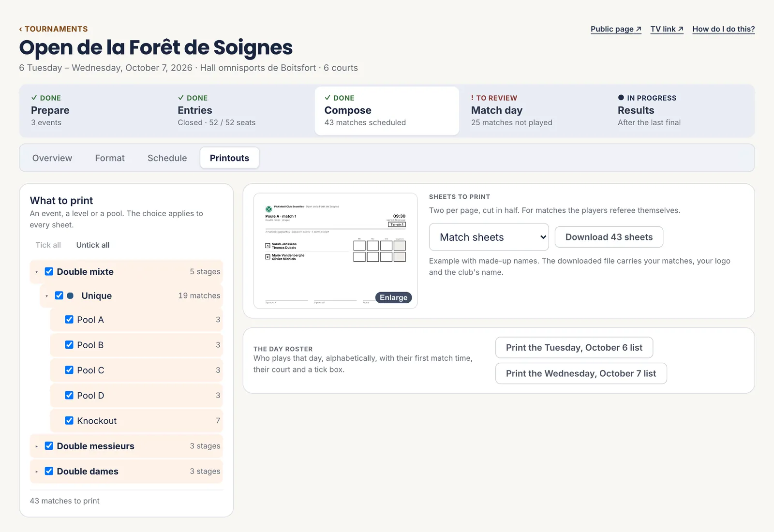Open the TV link
The width and height of the screenshot is (774, 532).
pyautogui.click(x=667, y=29)
